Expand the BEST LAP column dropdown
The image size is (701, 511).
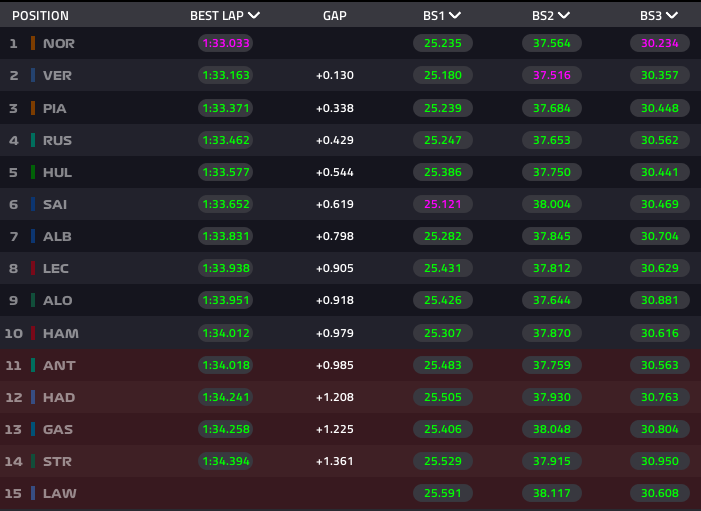click(254, 16)
